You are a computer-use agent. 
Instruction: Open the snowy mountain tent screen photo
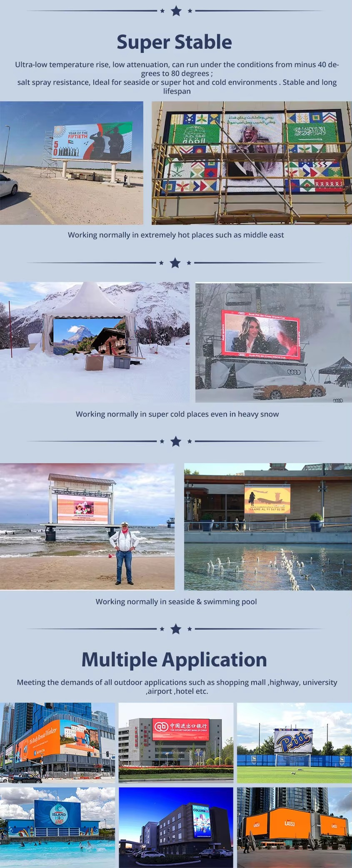pyautogui.click(x=95, y=342)
